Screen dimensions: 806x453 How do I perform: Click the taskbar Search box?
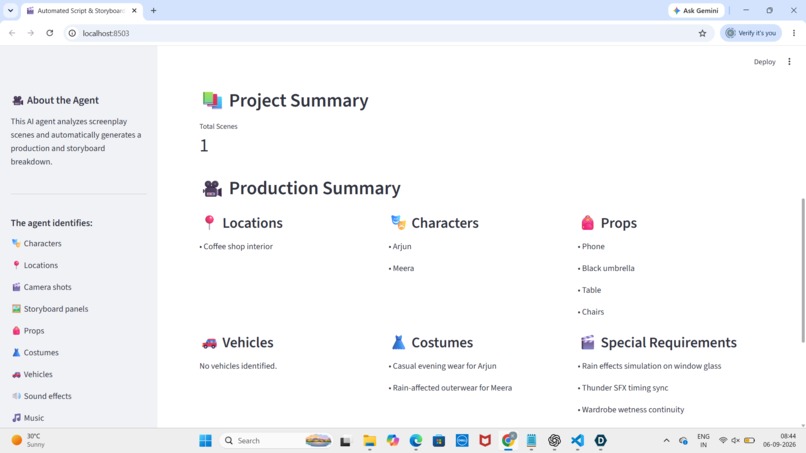pyautogui.click(x=276, y=441)
